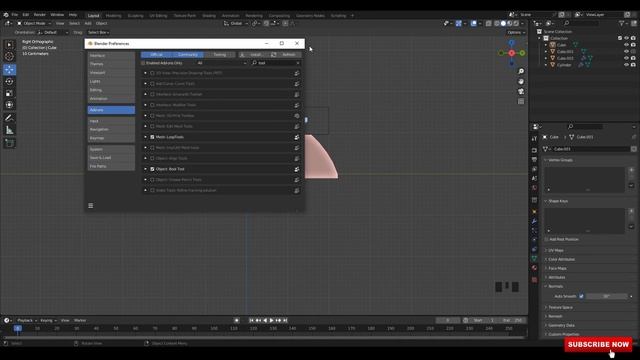Image resolution: width=640 pixels, height=360 pixels.
Task: Open the add-on category dropdown showing All
Action: point(222,63)
